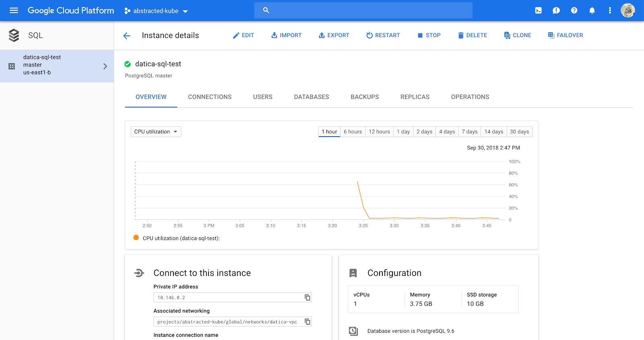Click the Private IP address field
The height and width of the screenshot is (340, 644).
coord(233,298)
